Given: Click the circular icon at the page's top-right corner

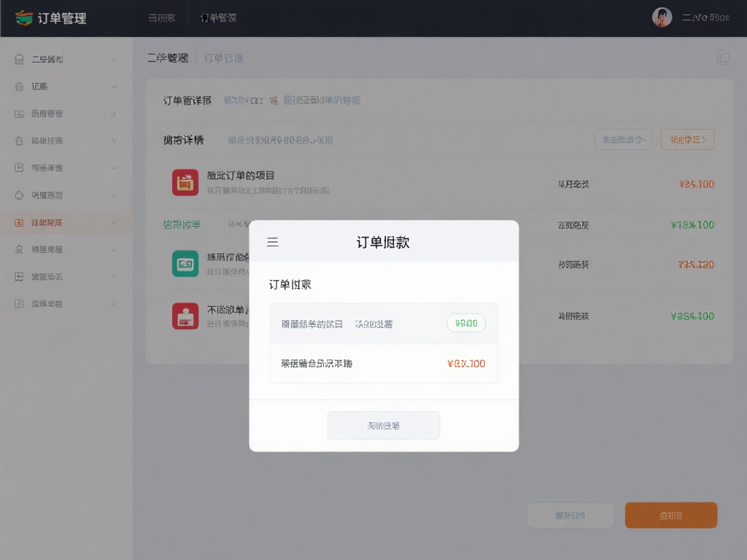Looking at the screenshot, I should [x=722, y=58].
